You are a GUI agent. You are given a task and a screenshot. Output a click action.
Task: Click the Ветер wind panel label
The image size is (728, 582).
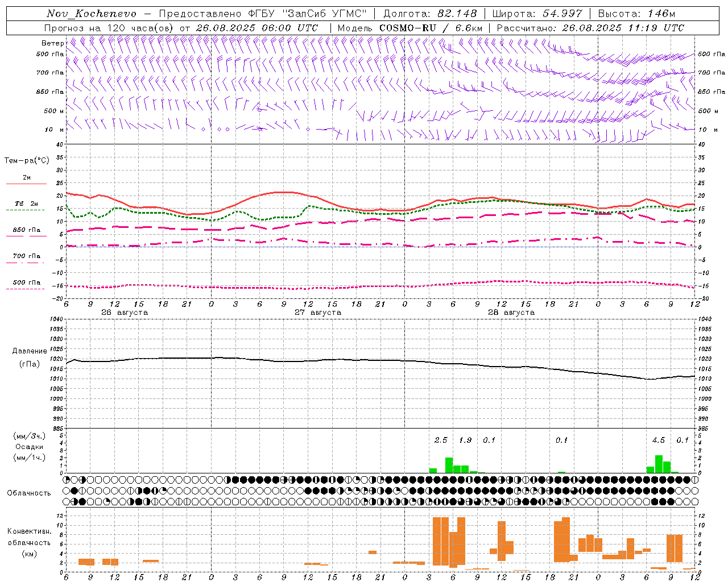pos(52,43)
